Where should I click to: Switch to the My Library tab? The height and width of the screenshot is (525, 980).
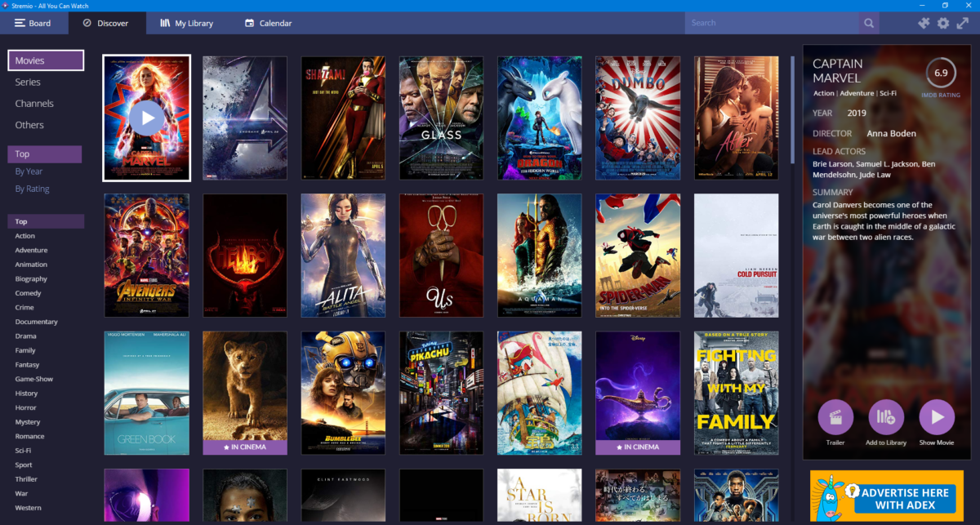pyautogui.click(x=186, y=23)
